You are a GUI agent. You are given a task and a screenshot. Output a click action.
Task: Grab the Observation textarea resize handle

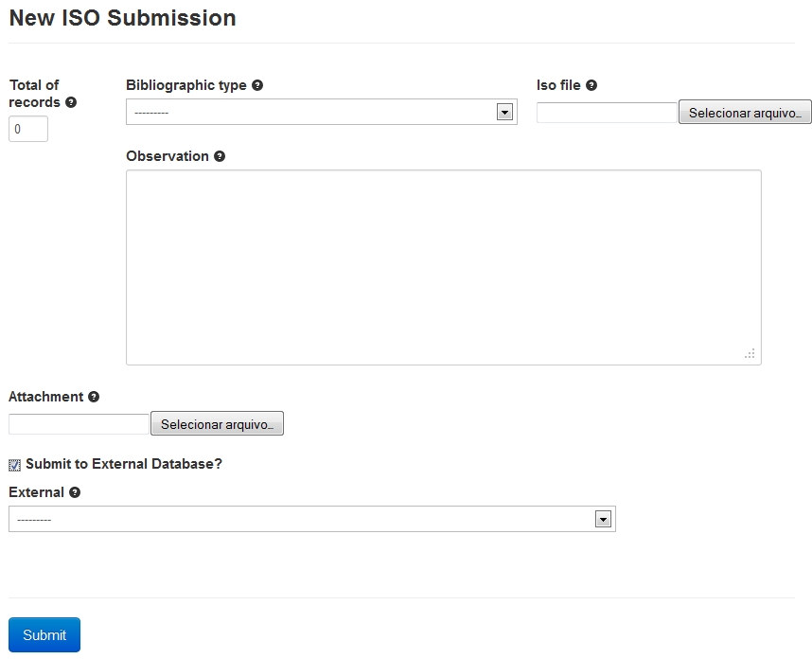pos(750,354)
